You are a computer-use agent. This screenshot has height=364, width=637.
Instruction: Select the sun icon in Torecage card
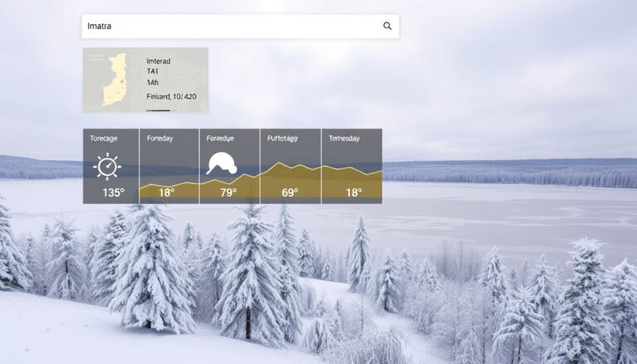click(107, 167)
